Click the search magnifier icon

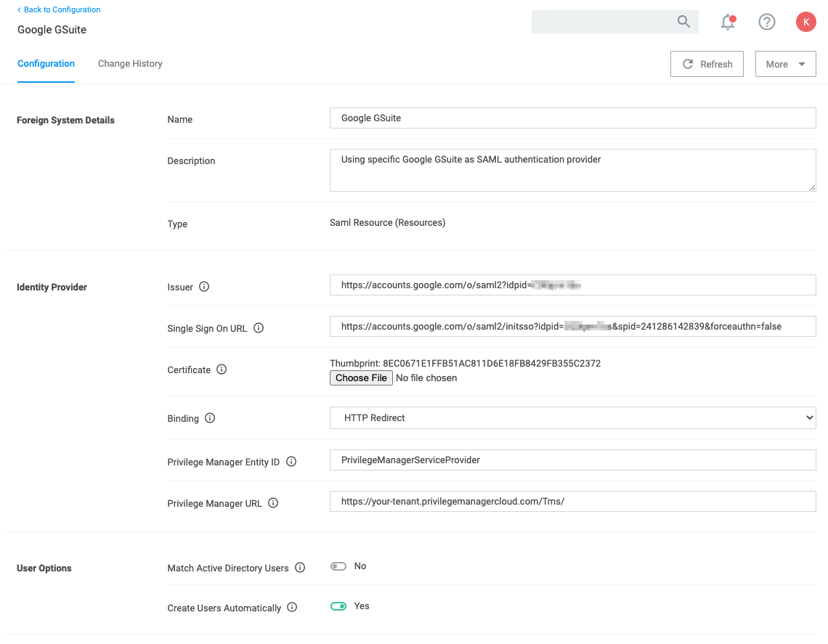(x=683, y=22)
